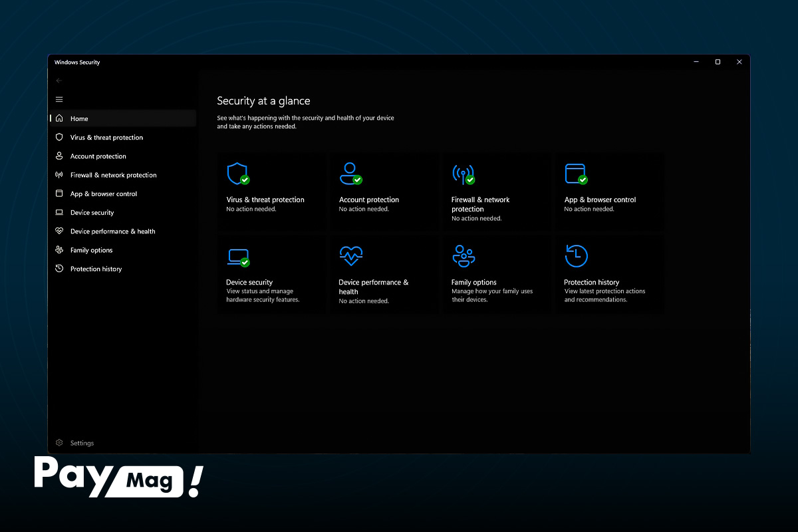Open Virus & threat protection in sidebar
The height and width of the screenshot is (532, 798).
106,138
